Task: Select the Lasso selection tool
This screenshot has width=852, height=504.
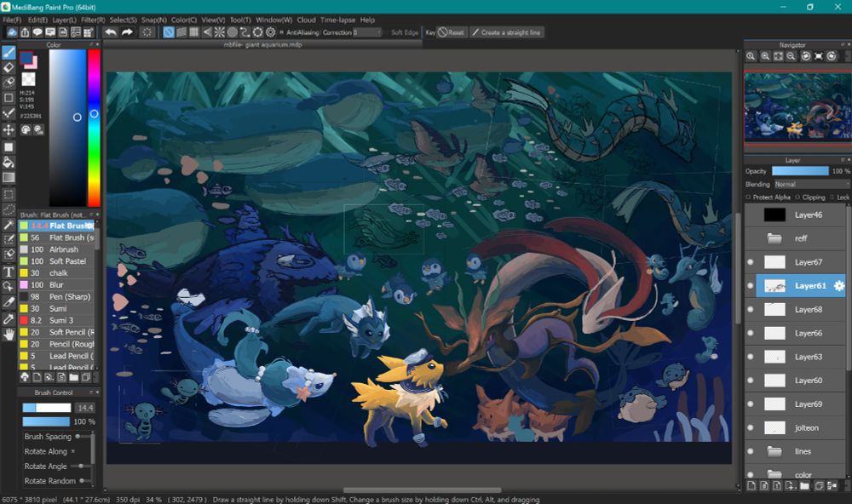Action: click(x=9, y=209)
